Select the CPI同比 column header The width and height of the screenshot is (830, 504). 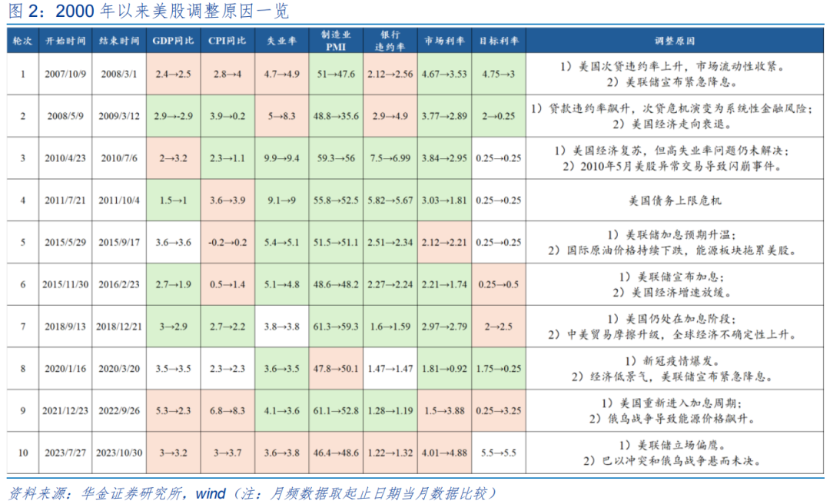pyautogui.click(x=227, y=41)
